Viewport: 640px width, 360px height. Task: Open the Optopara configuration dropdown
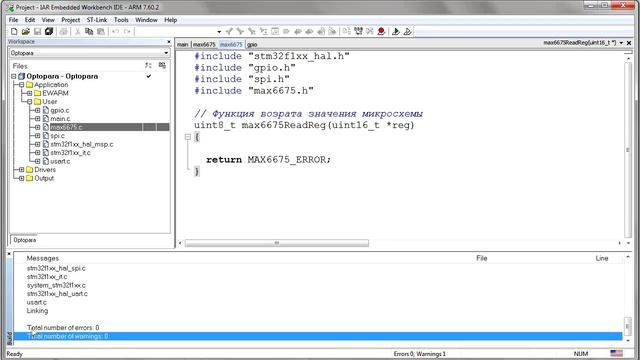coord(166,53)
